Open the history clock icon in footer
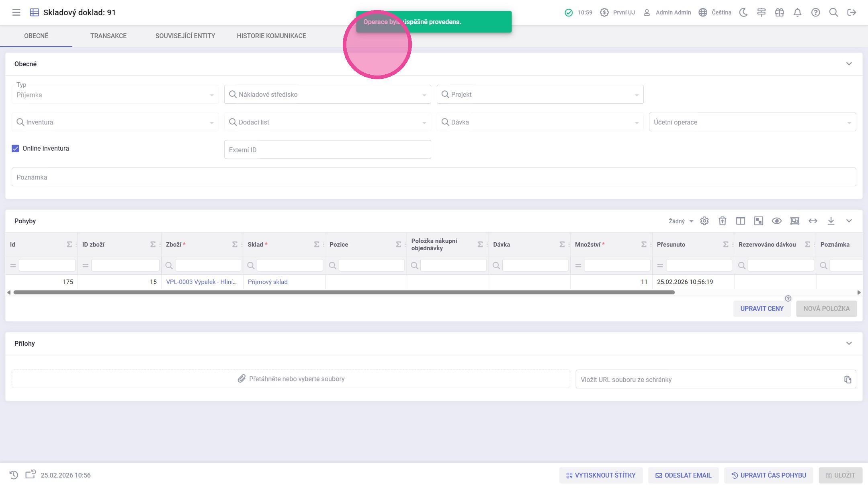 click(x=14, y=475)
